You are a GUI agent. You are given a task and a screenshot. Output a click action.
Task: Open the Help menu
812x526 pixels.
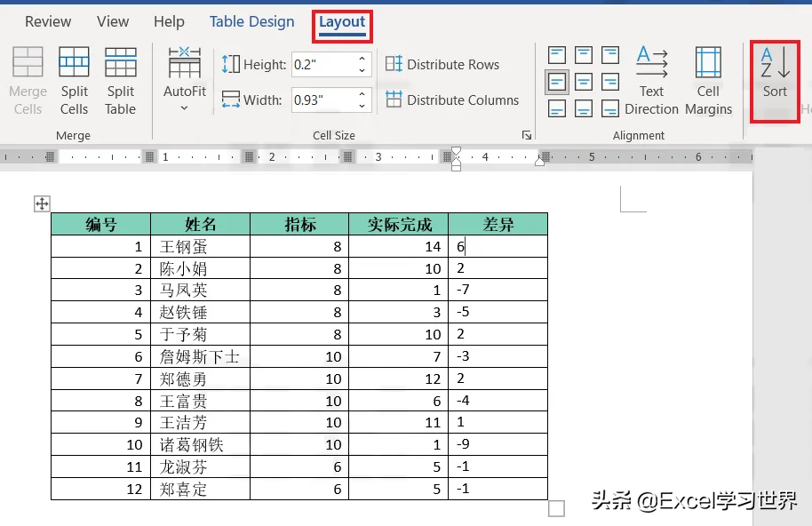click(x=169, y=21)
